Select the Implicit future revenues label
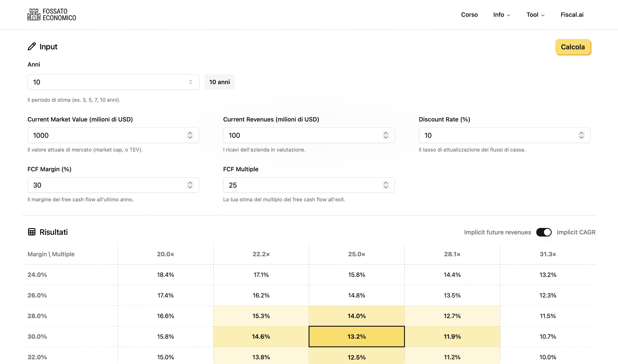This screenshot has width=618, height=364. pyautogui.click(x=497, y=232)
